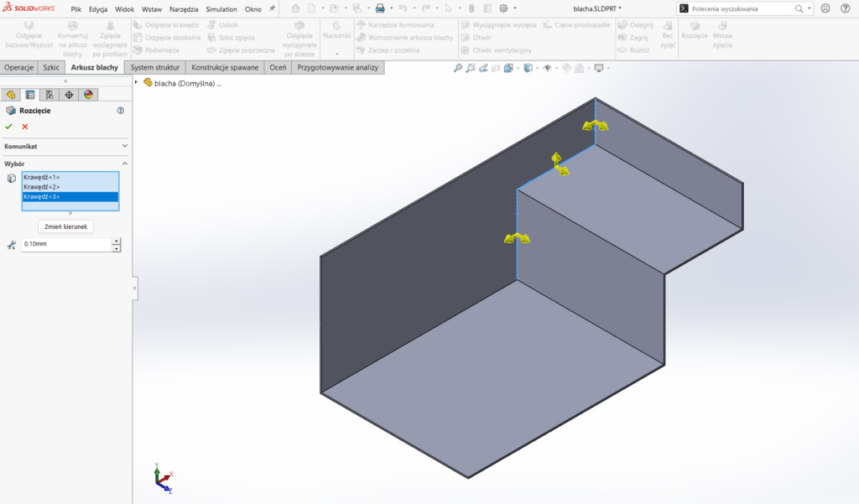Click the 0.10mm gap input field
Screen dimensions: 859x504
point(66,244)
